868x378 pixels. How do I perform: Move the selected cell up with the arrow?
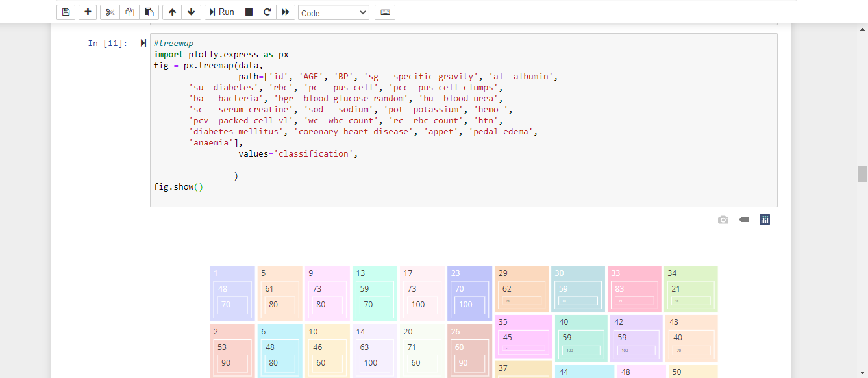(x=172, y=12)
